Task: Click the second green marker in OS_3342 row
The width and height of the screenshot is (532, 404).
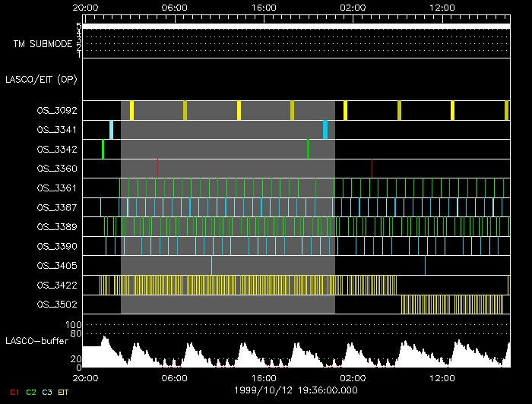Action: pyautogui.click(x=308, y=149)
